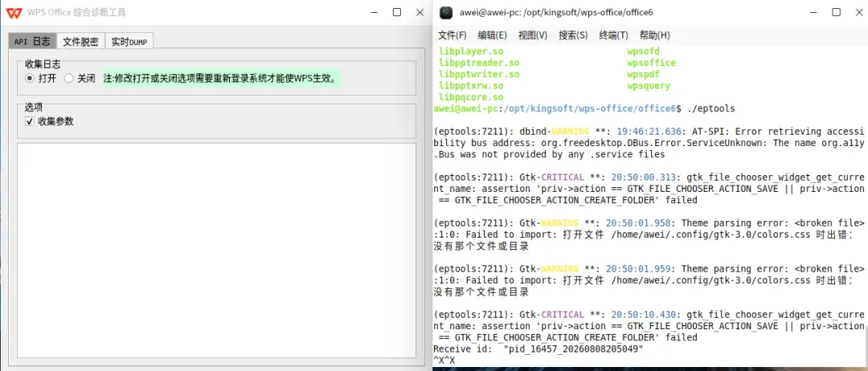This screenshot has width=868, height=371.
Task: Click the ^X^X line in terminal
Action: point(444,361)
